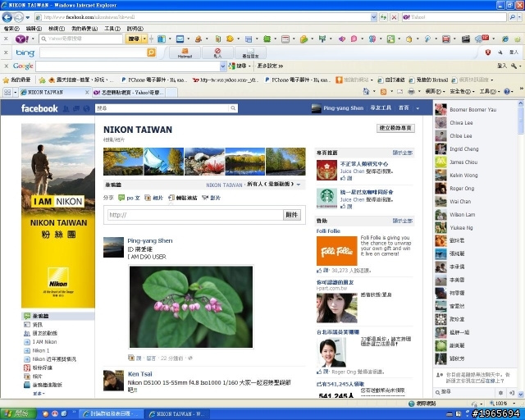Viewport: 525px width, 420px height.
Task: Open the Facebook notifications globe icon
Action: (x=87, y=108)
